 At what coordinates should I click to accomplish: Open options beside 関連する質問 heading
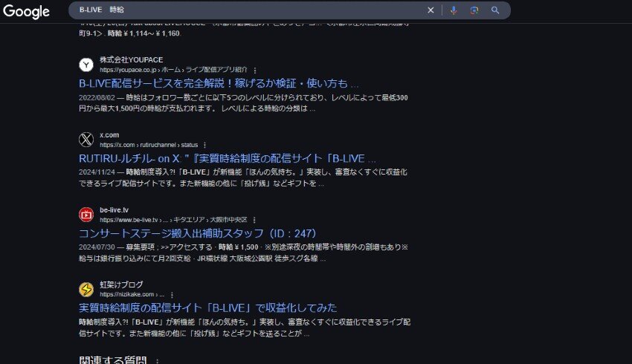pyautogui.click(x=157, y=361)
